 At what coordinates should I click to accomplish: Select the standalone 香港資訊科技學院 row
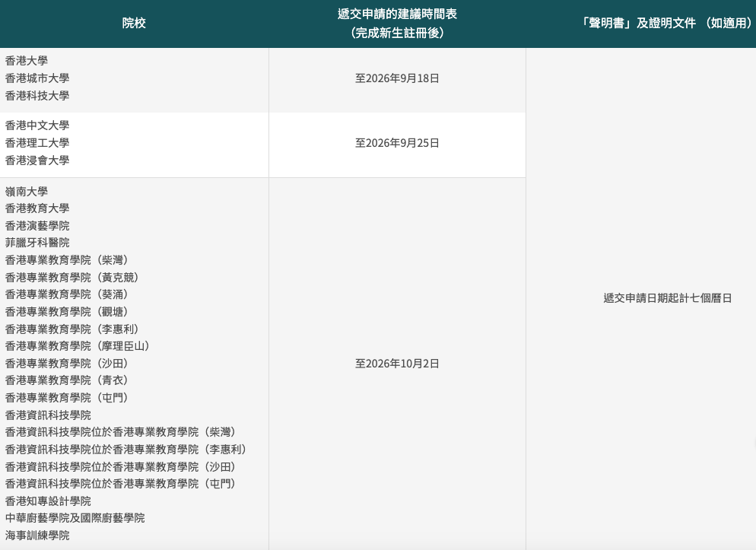[48, 415]
